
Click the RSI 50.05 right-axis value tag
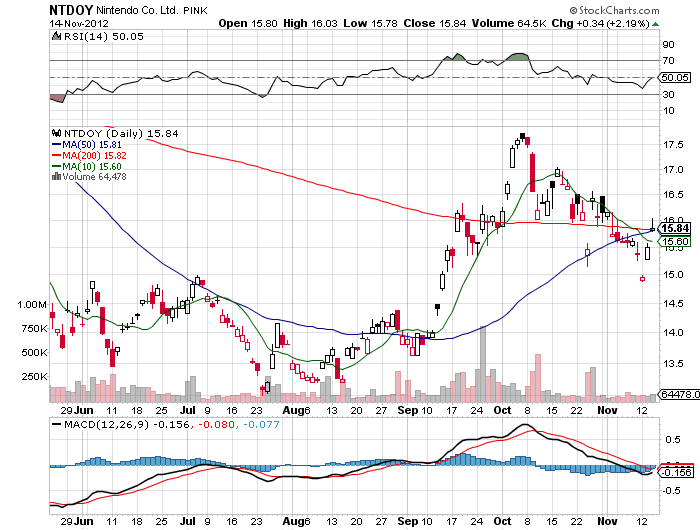(675, 77)
